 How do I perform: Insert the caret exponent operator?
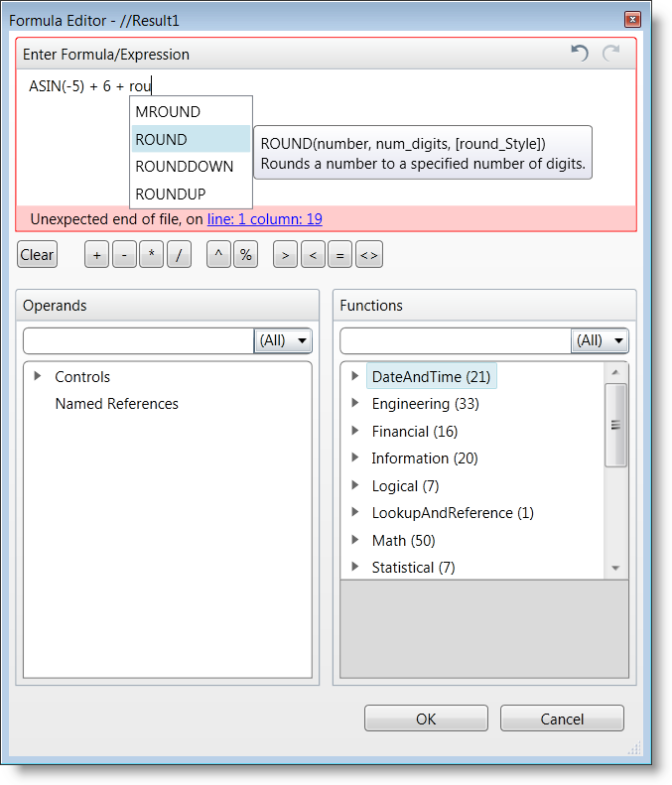218,255
